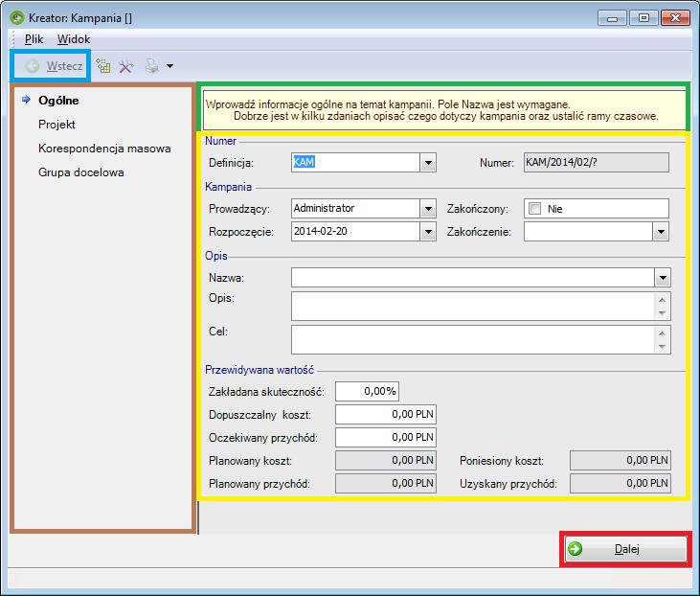Click the Wstecz back button
700x596 pixels.
[53, 66]
